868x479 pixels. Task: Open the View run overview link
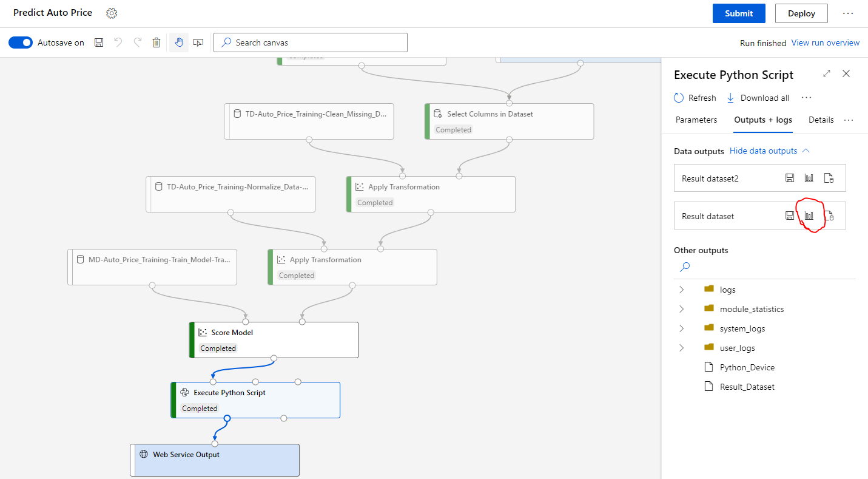826,43
